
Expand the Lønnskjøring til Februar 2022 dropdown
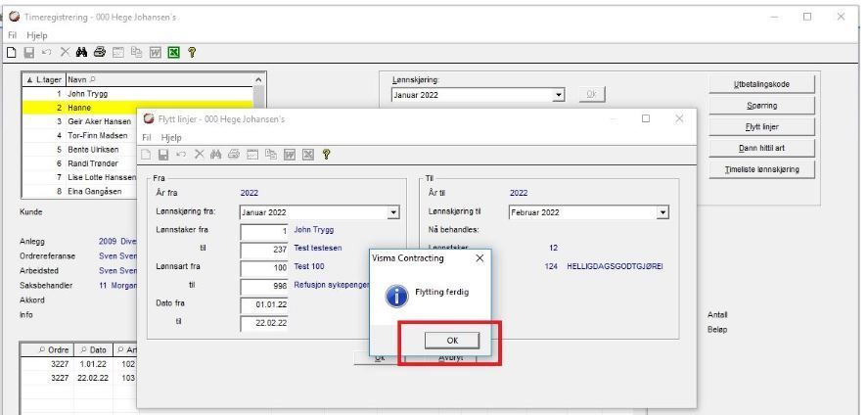(662, 212)
